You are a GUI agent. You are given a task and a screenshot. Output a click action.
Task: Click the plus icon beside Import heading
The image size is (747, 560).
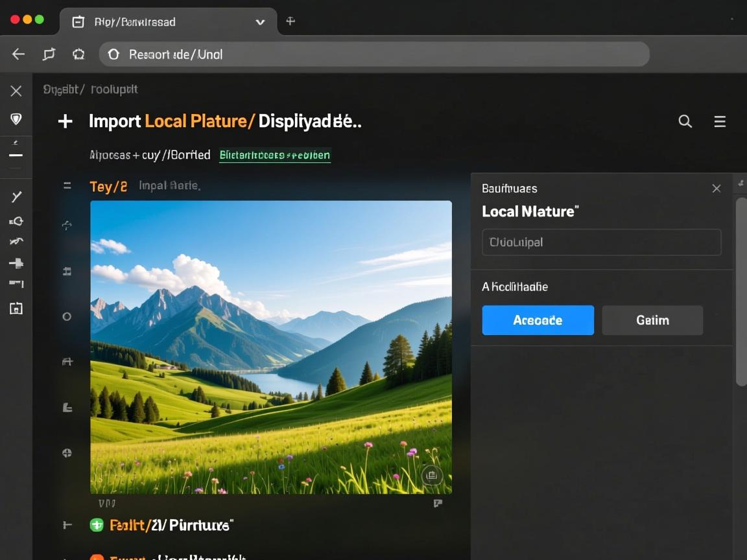tap(65, 121)
